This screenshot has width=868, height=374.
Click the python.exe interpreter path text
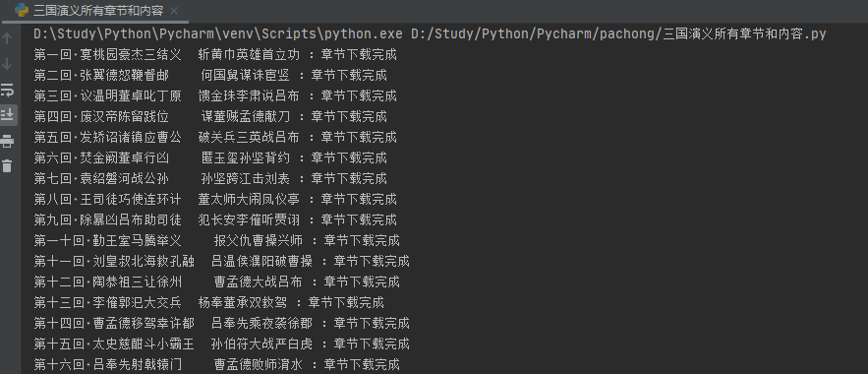(218, 33)
